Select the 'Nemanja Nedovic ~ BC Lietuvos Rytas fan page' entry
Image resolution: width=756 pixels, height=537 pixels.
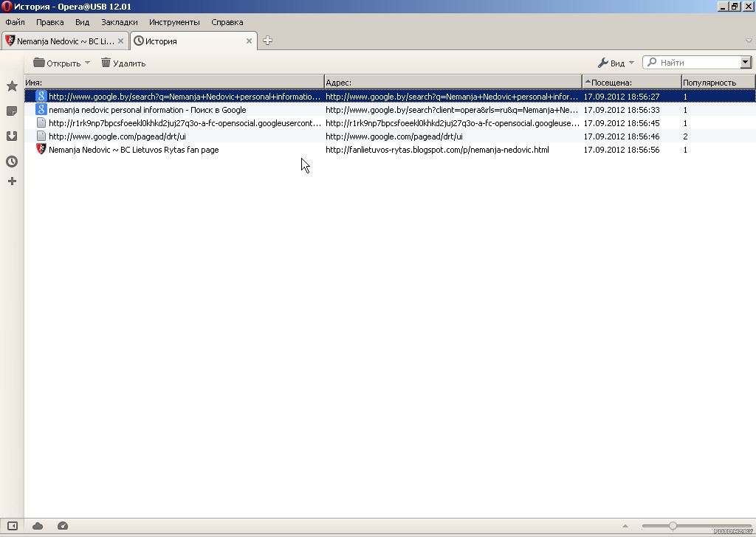click(134, 150)
